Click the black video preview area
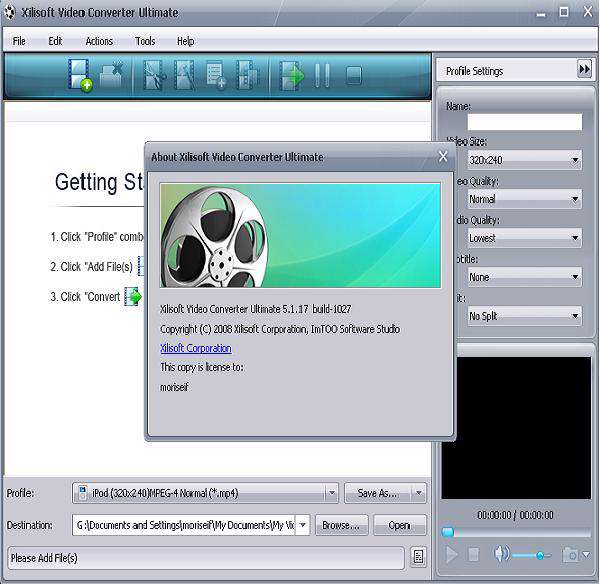 pyautogui.click(x=516, y=428)
